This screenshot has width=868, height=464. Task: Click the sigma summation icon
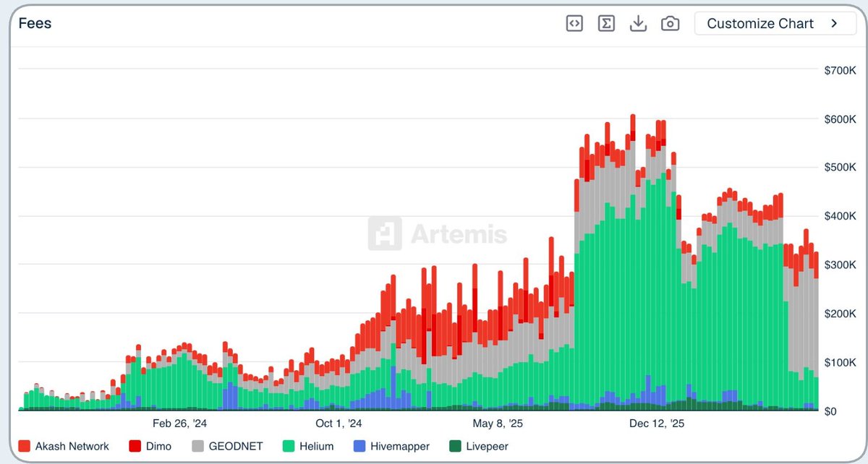[606, 23]
